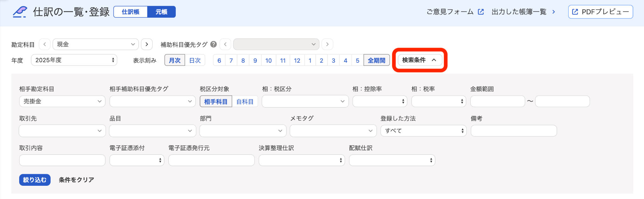Select 自科目 for 税区分対象
Viewport: 644px width, 199px height.
[245, 101]
